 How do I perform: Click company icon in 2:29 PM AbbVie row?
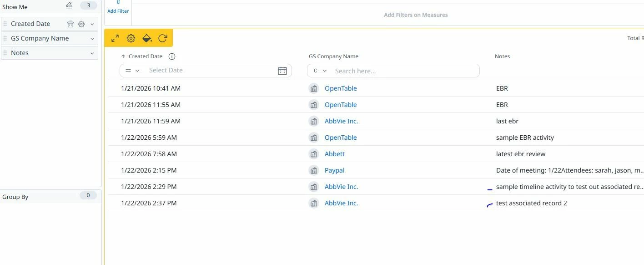pyautogui.click(x=313, y=187)
